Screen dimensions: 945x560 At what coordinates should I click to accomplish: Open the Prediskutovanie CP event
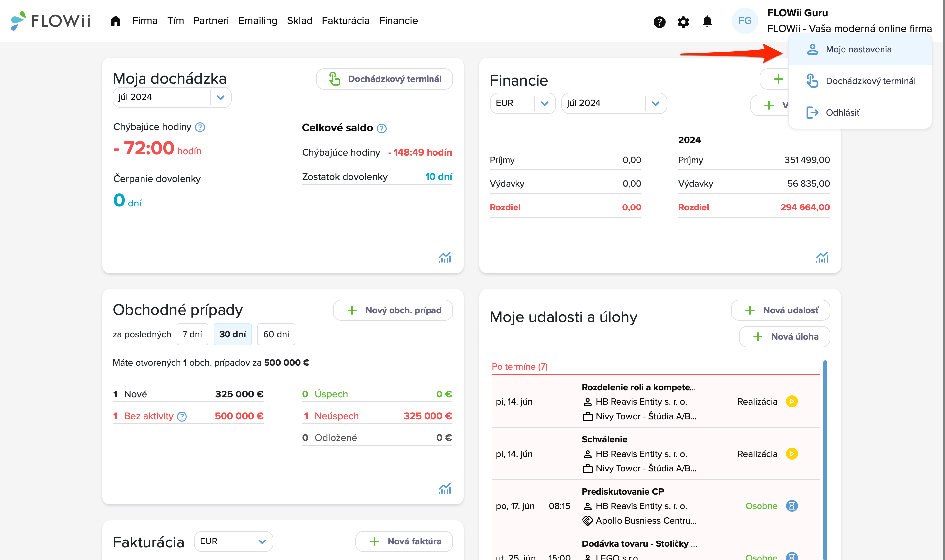coord(623,491)
